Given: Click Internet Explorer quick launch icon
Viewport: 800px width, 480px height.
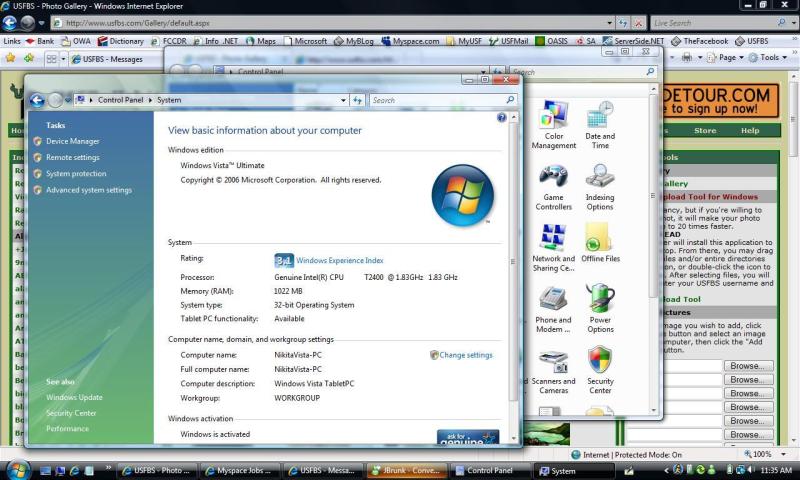Looking at the screenshot, I should [74, 471].
